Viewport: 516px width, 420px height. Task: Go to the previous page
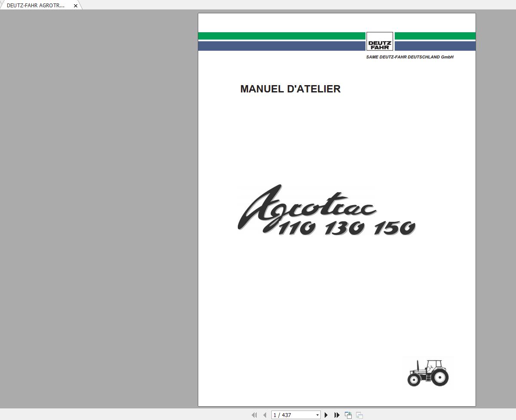pyautogui.click(x=264, y=415)
